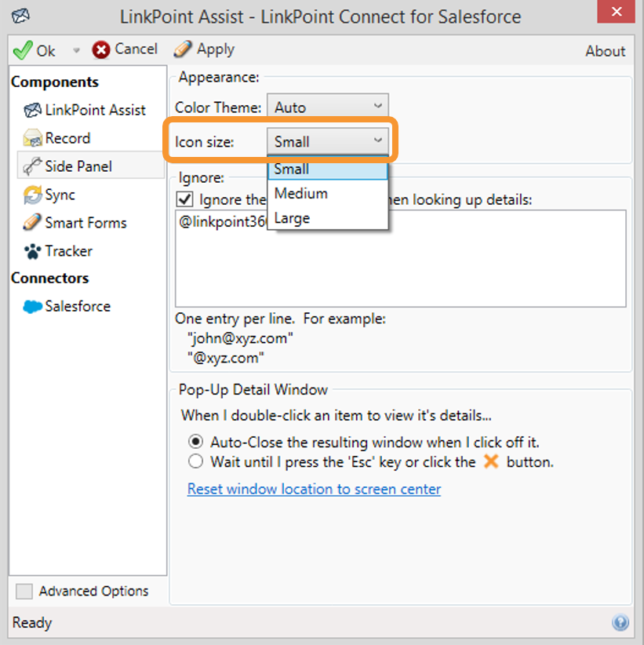Click the Apply button label
This screenshot has width=644, height=645.
point(216,49)
